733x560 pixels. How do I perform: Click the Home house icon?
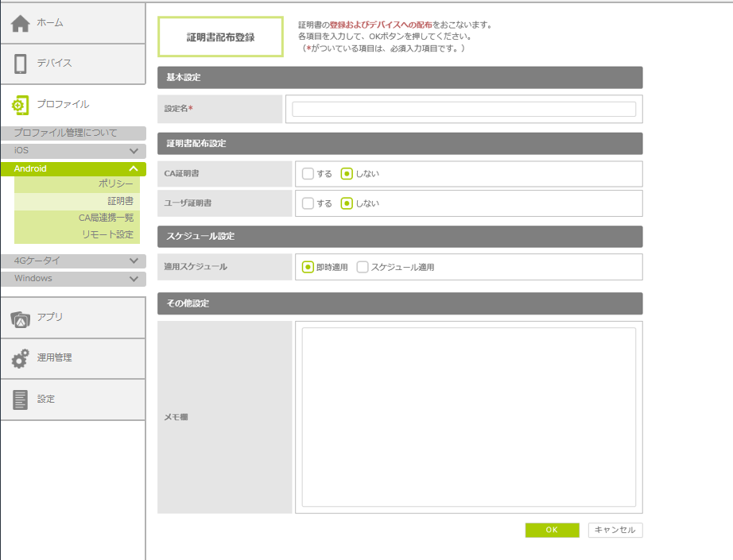tap(21, 23)
